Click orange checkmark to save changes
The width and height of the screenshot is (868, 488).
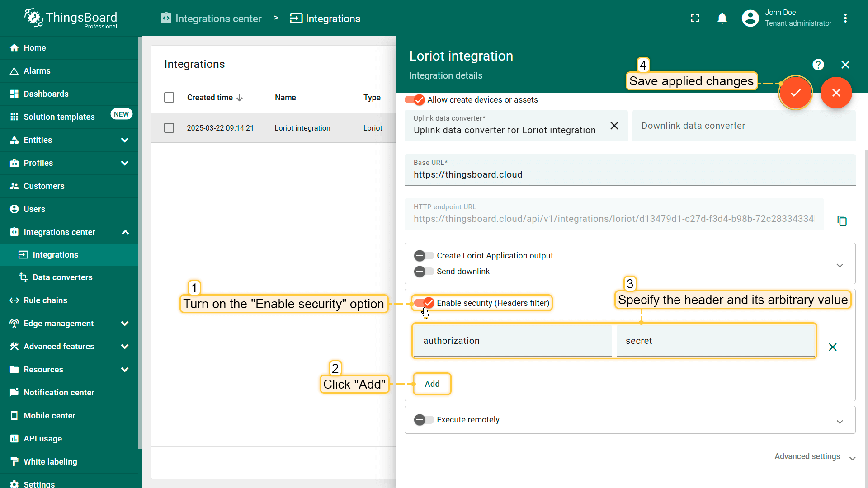[x=795, y=93]
